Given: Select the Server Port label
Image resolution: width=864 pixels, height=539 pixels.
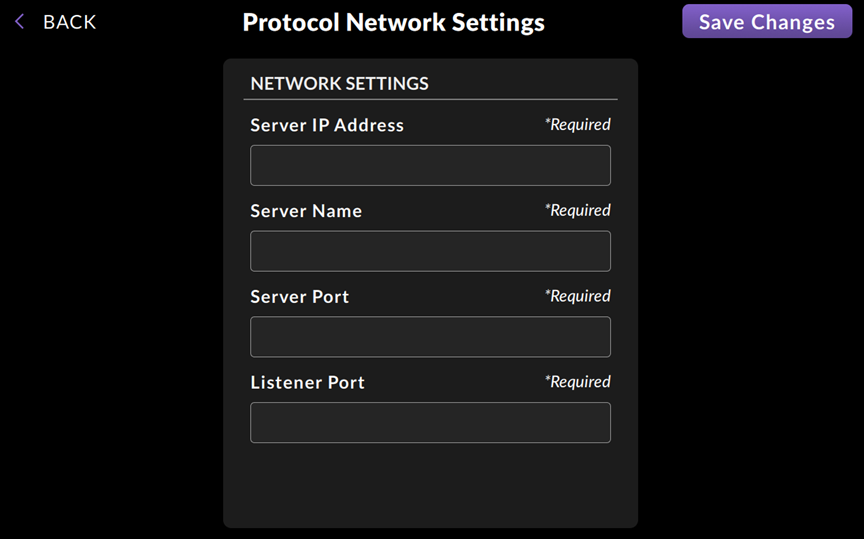Looking at the screenshot, I should (300, 297).
